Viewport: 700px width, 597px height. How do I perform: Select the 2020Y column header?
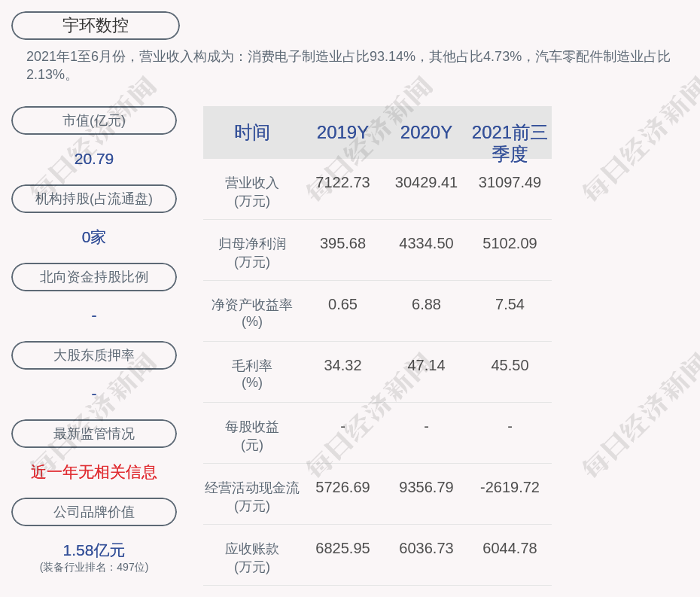click(426, 132)
